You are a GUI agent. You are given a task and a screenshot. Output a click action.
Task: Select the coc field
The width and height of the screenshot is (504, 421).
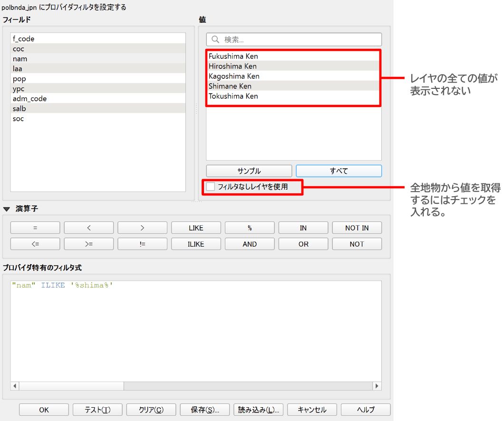[x=98, y=49]
